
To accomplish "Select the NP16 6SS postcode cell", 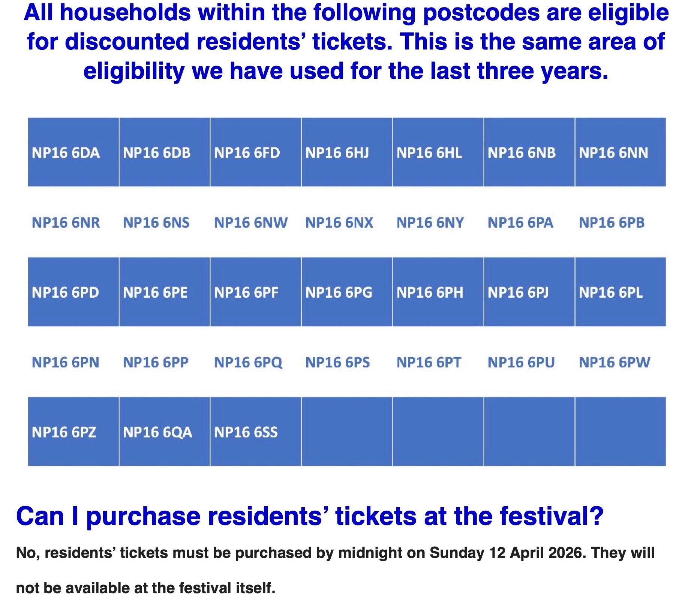I will coord(246,432).
